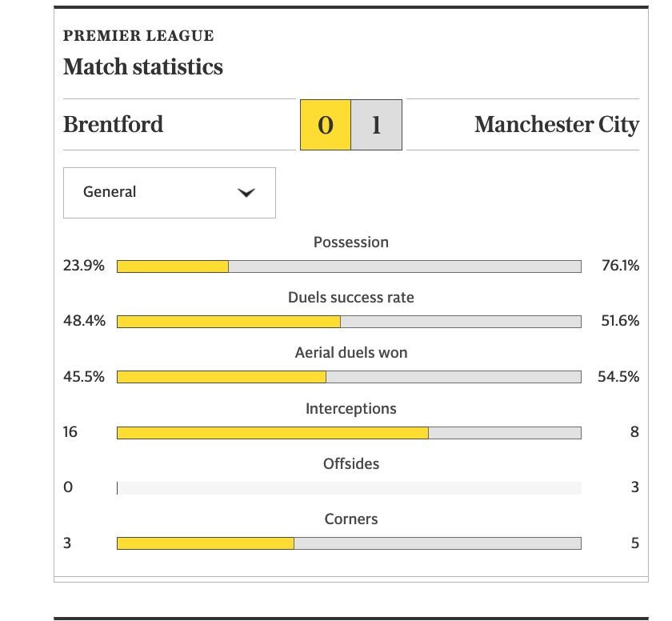Click the Offsides empty bar
The image size is (672, 621).
(349, 488)
